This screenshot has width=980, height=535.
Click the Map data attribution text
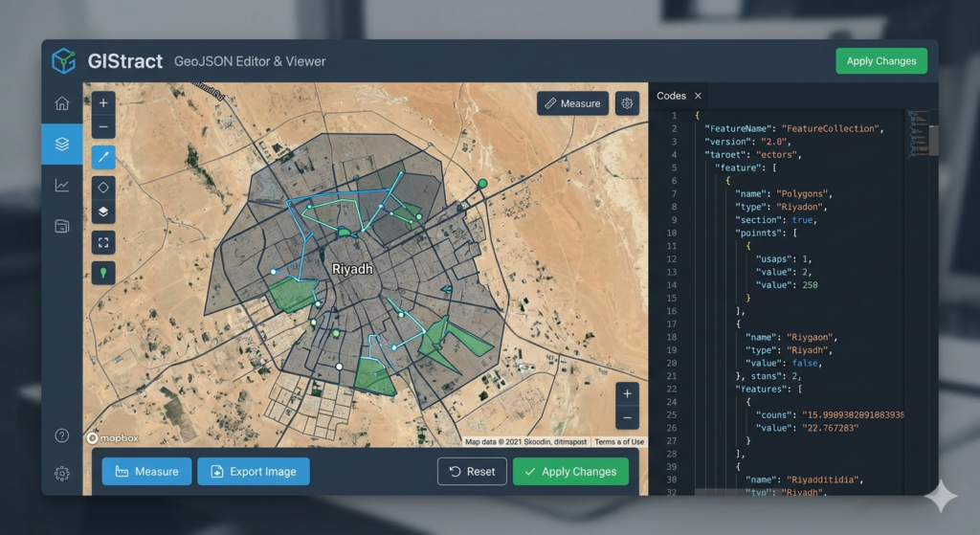525,442
